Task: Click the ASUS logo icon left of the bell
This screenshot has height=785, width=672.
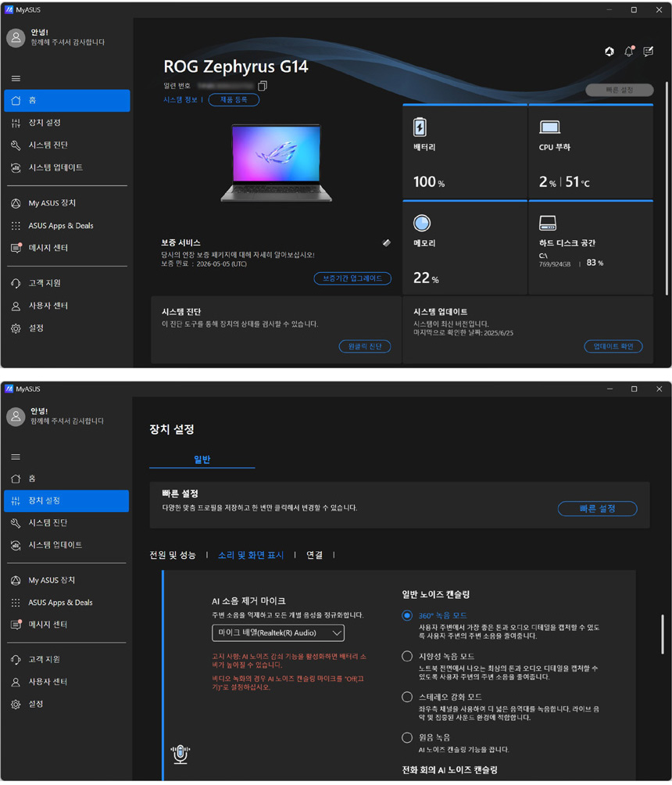Action: click(x=609, y=52)
